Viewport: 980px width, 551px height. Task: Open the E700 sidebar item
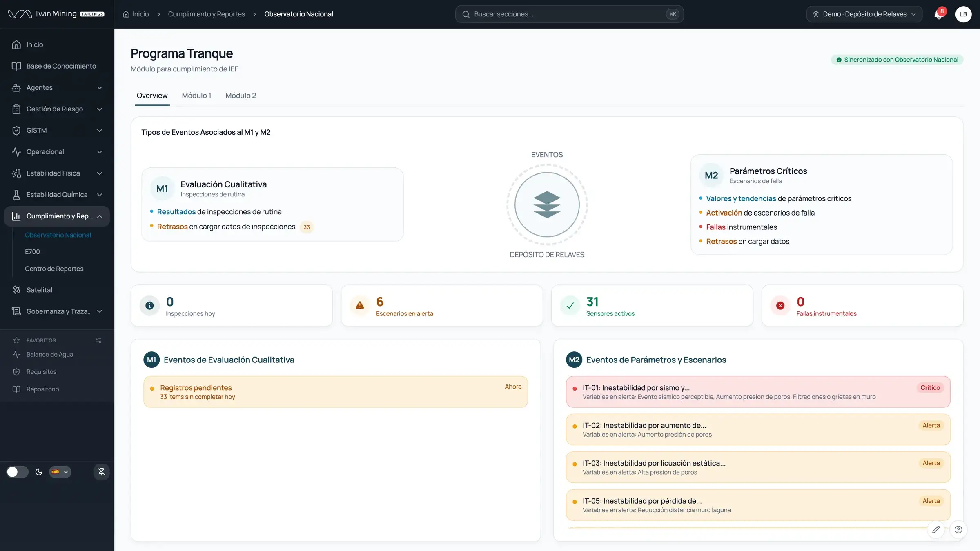point(32,252)
